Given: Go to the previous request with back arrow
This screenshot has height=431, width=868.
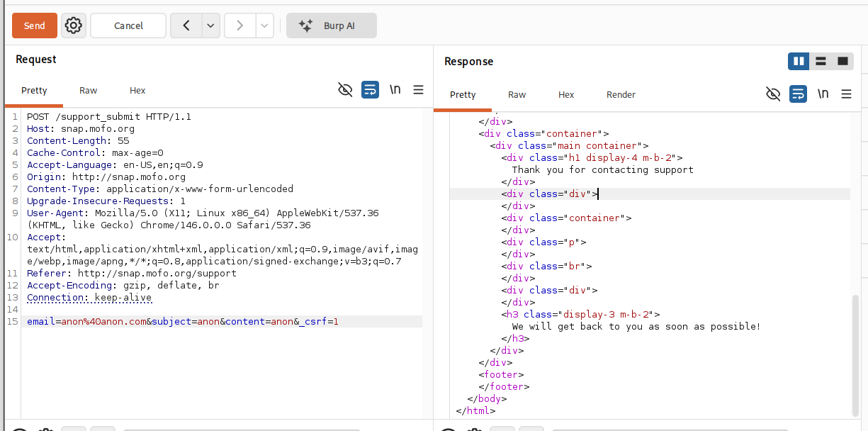Looking at the screenshot, I should [186, 26].
